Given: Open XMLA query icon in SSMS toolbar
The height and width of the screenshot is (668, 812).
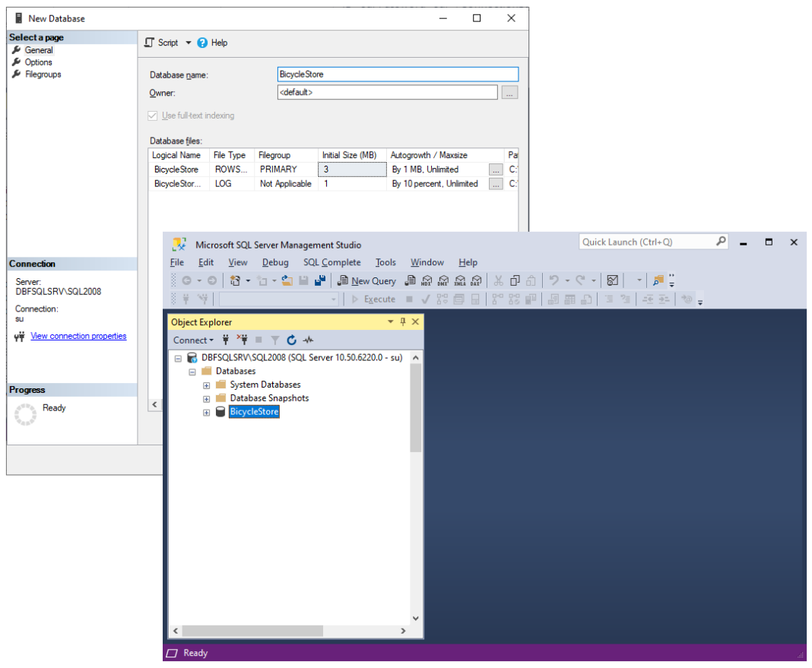Looking at the screenshot, I should [460, 280].
